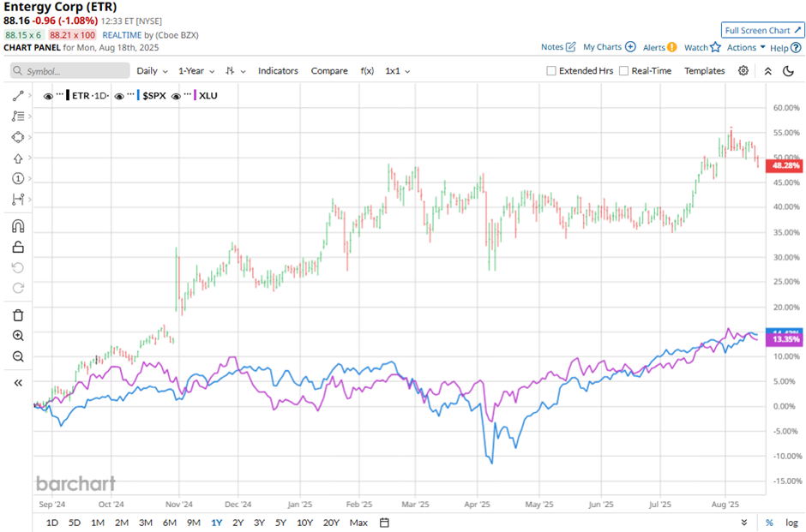Toggle the magnet snap mode
This screenshot has height=532, width=806.
(x=18, y=226)
